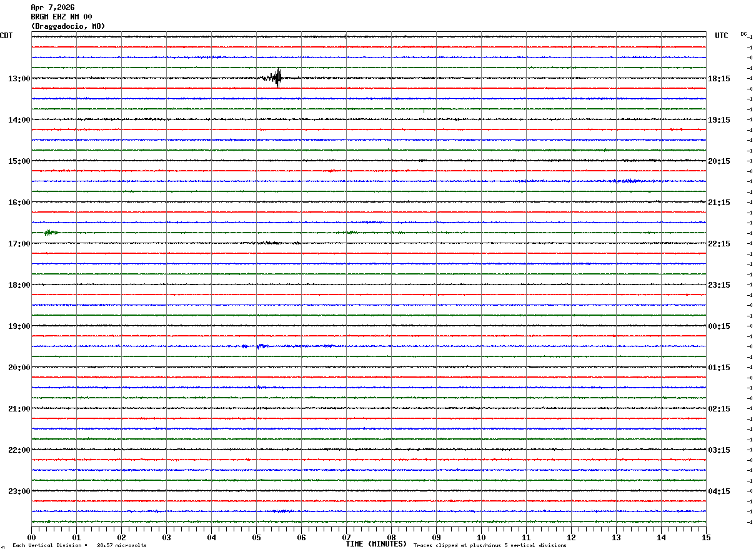This screenshot has width=756, height=554.
Task: Click the 'TIME (MINUTES)' axis title
Action: tap(376, 544)
